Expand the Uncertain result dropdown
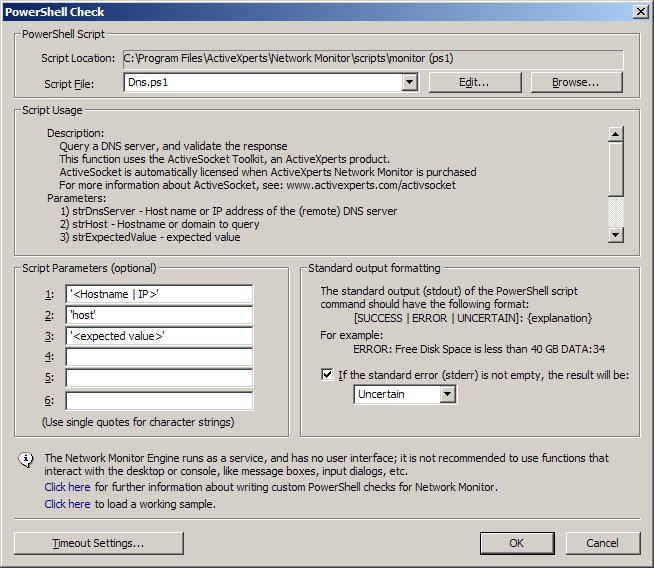Screen dimensions: 654x568 [448, 394]
